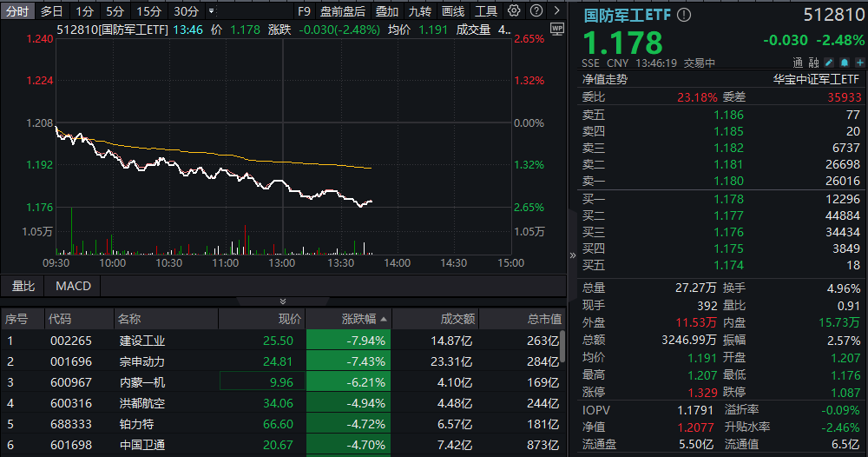Sort by 现价 column header
Viewport: 868px width, 457px height.
coord(290,319)
